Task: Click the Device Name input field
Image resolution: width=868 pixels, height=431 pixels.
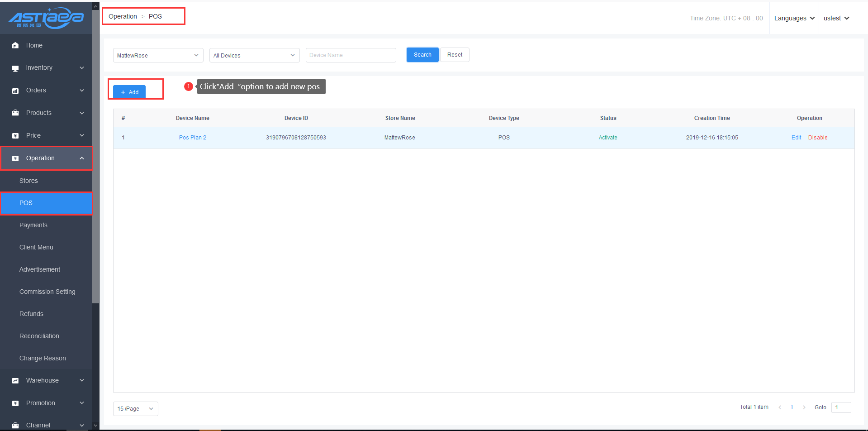Action: [x=351, y=55]
